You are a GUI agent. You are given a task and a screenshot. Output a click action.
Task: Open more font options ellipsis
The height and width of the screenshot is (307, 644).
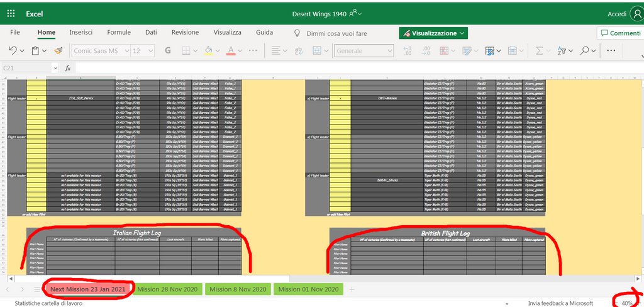point(253,50)
